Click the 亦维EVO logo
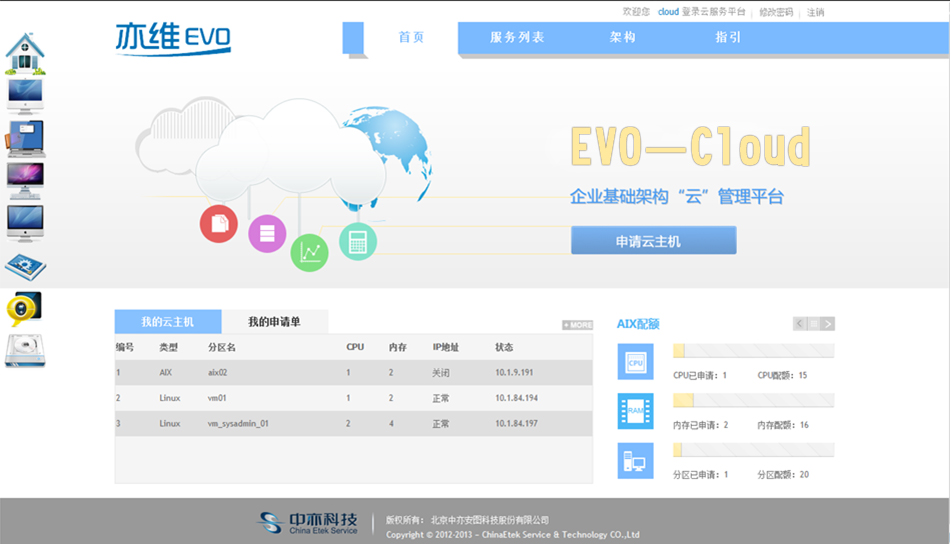Viewport: 951px width, 544px height. [173, 38]
